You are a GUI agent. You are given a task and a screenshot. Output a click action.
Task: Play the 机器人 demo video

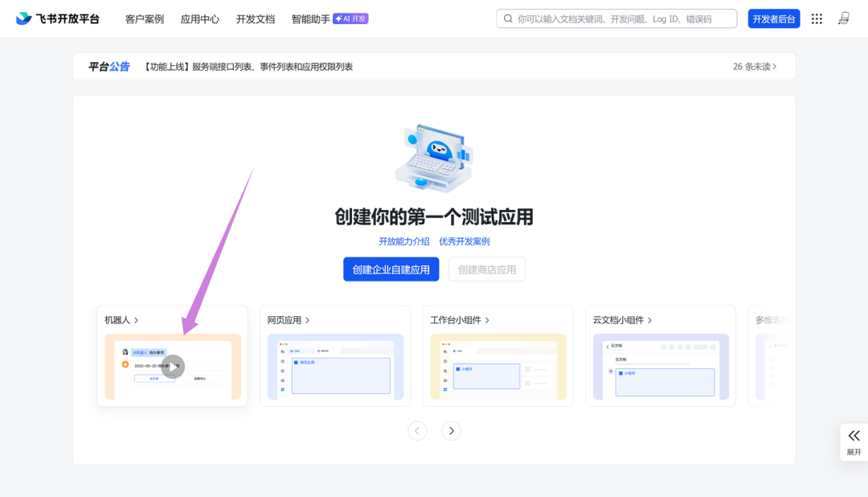(x=173, y=367)
